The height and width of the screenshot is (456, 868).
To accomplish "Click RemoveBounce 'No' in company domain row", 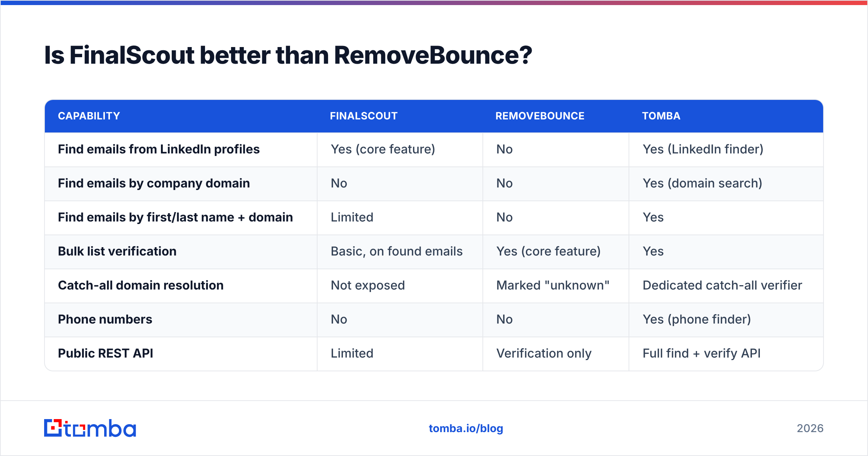I will (505, 183).
